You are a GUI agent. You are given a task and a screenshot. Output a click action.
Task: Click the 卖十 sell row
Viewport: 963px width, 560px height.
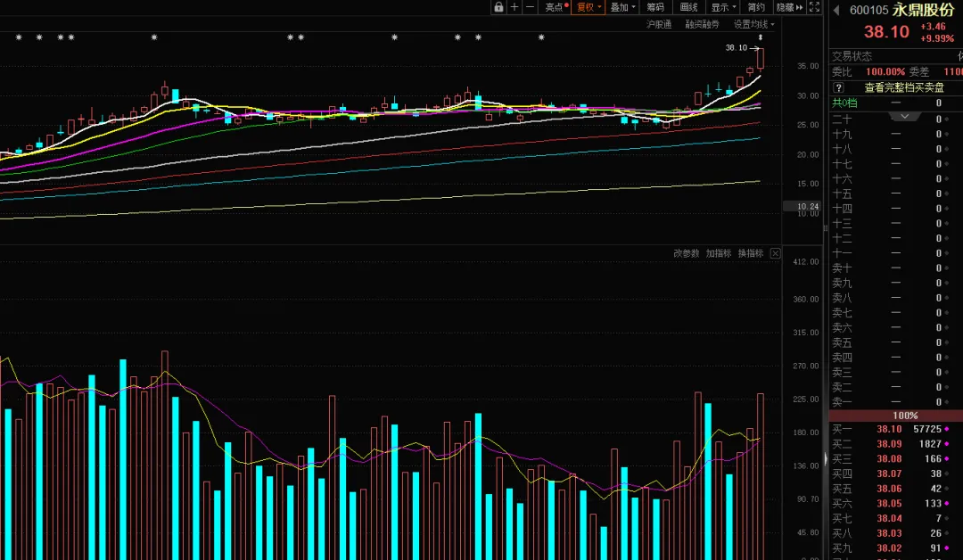coord(895,268)
